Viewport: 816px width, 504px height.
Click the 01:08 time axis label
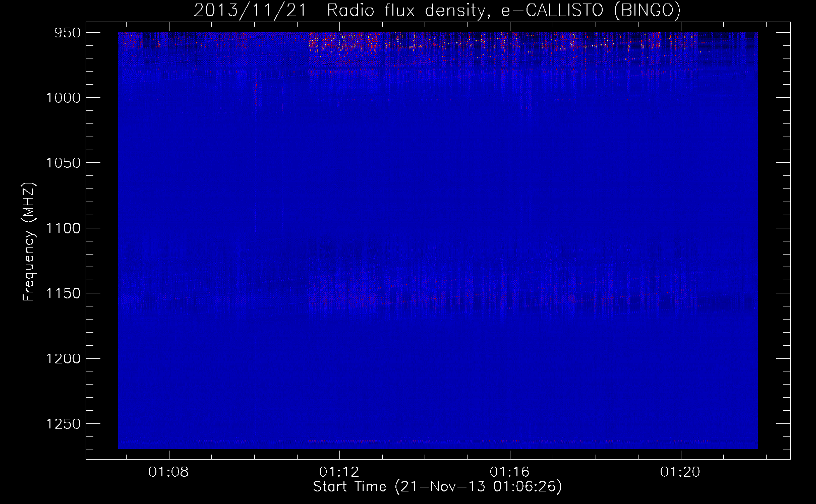tap(168, 472)
